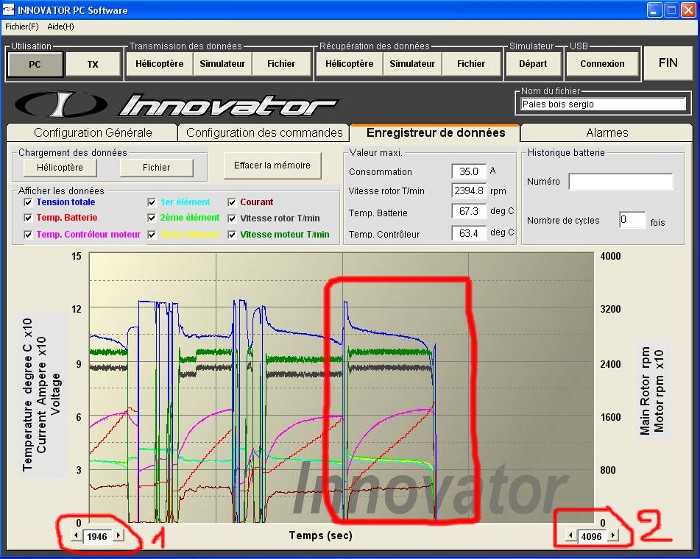The height and width of the screenshot is (559, 700).
Task: Toggle 2ème élément checkbox
Action: point(152,218)
